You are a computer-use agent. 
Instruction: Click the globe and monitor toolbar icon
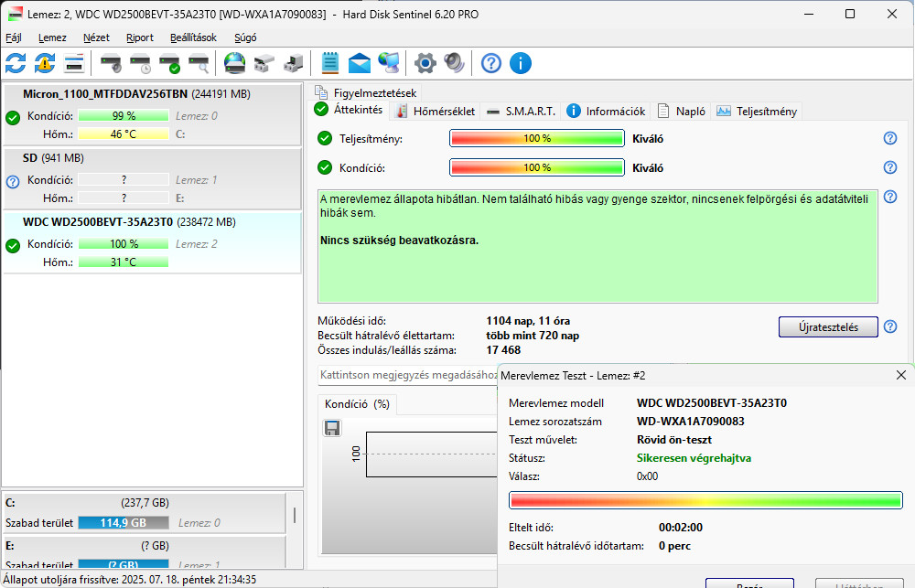click(x=389, y=63)
